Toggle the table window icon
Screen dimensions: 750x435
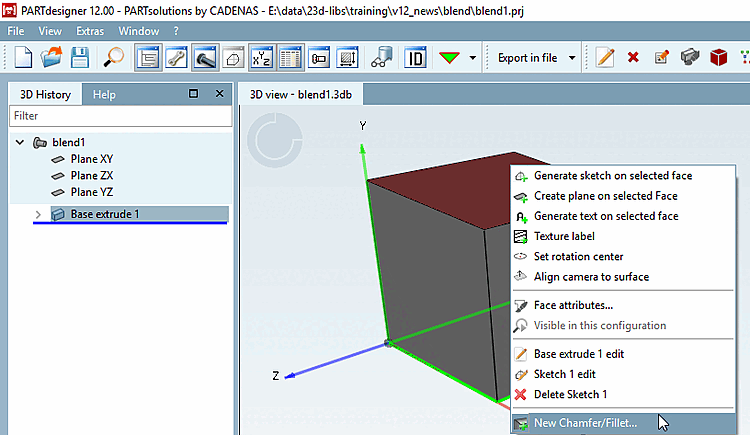point(290,58)
